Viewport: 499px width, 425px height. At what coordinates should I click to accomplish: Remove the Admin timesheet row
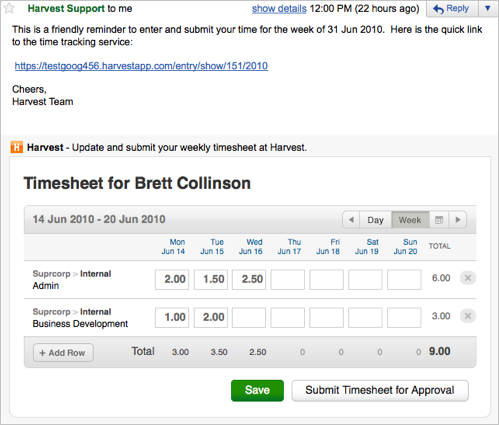point(468,278)
